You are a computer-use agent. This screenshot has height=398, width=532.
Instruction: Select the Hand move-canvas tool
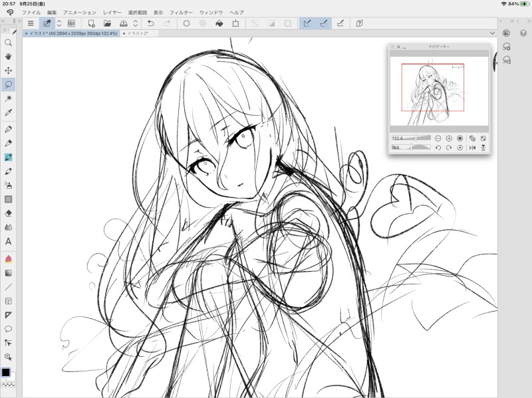(9, 56)
